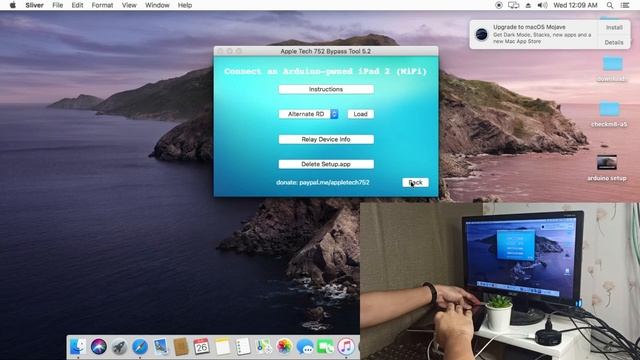Open Notes yellow notepad in dock
Screen dimensions: 640x360
pos(222,347)
